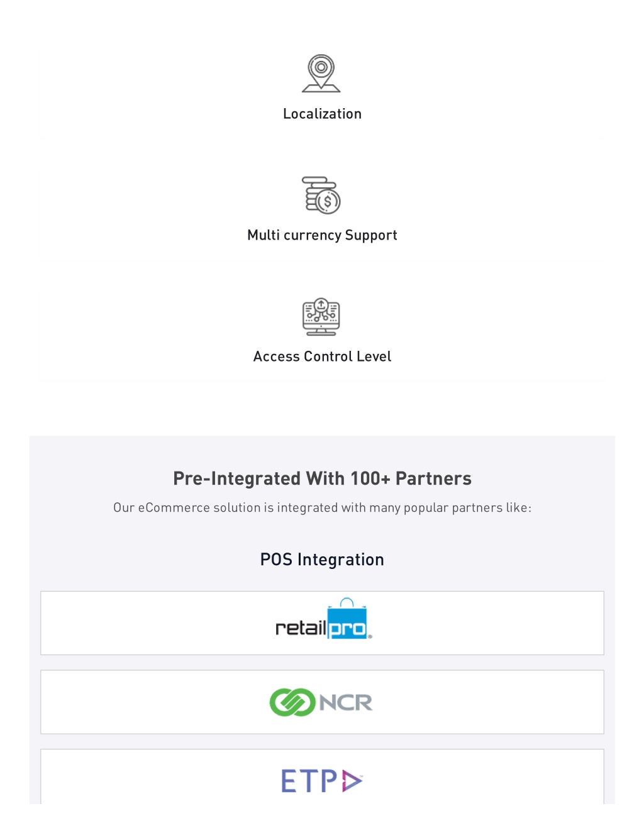Open the ETP logo

coord(321,781)
